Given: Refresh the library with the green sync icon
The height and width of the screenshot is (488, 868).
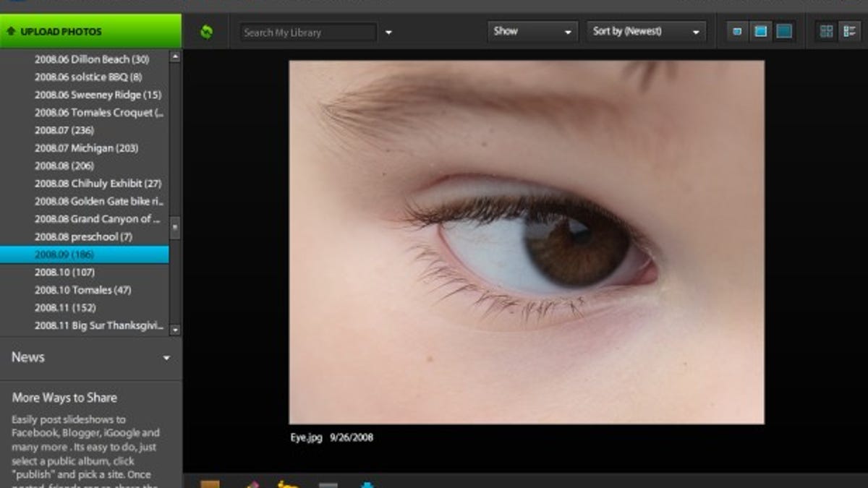Looking at the screenshot, I should coord(208,30).
